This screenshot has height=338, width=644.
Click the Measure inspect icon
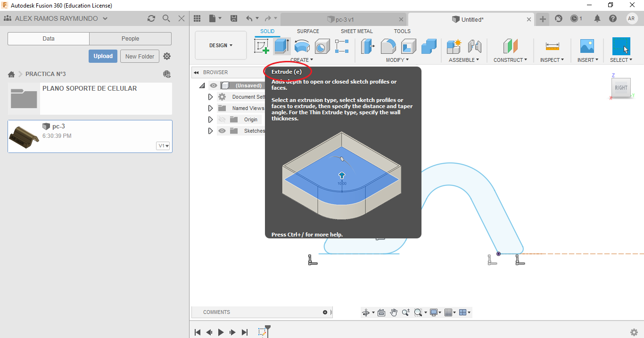[552, 46]
